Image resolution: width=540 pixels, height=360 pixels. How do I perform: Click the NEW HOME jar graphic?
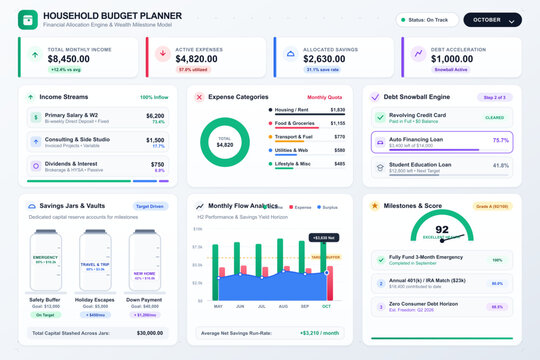[145, 260]
